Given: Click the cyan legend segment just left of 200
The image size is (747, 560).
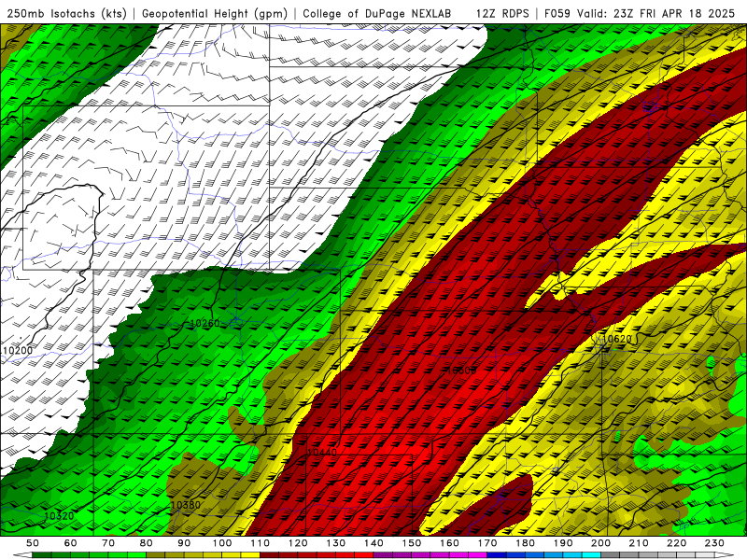Looking at the screenshot, I should coord(591,555).
